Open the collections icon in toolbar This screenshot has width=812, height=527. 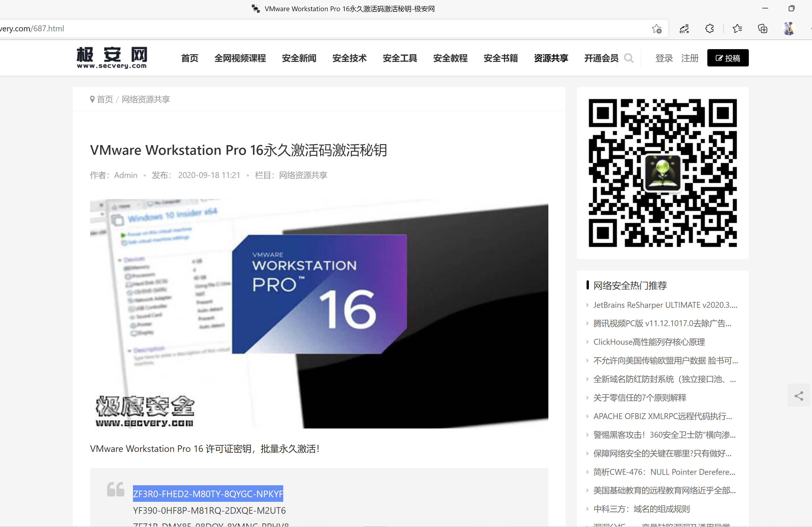coord(763,29)
